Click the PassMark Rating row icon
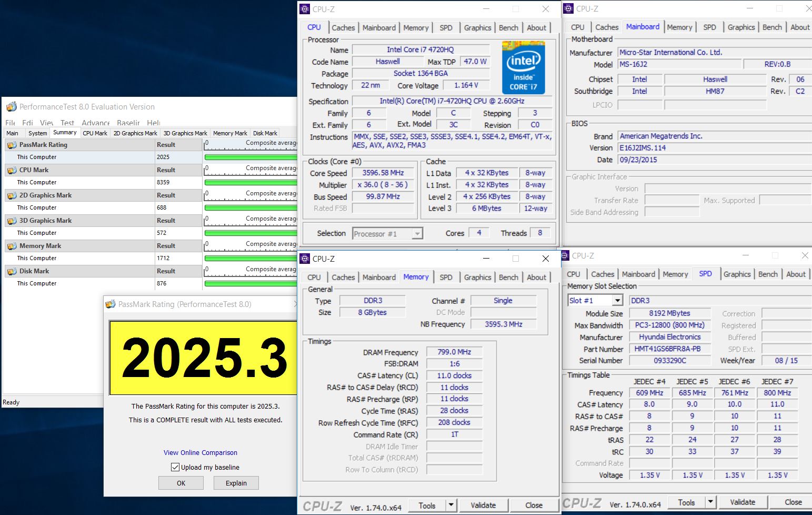 click(12, 145)
